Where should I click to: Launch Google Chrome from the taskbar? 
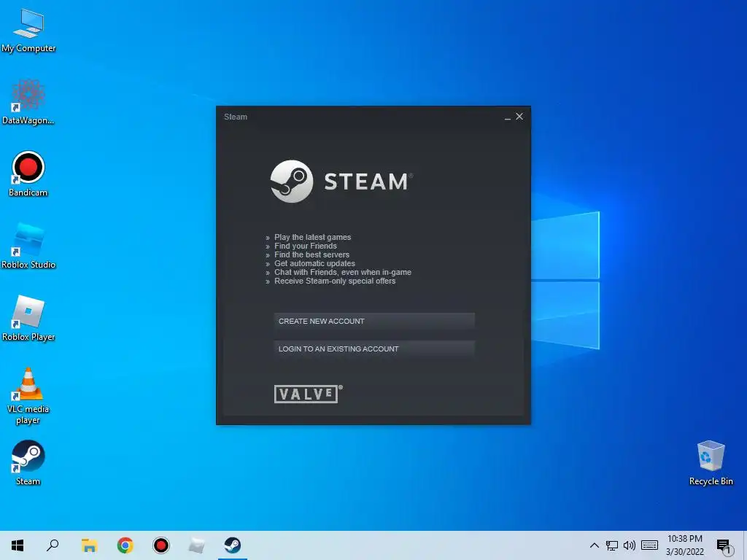click(125, 545)
